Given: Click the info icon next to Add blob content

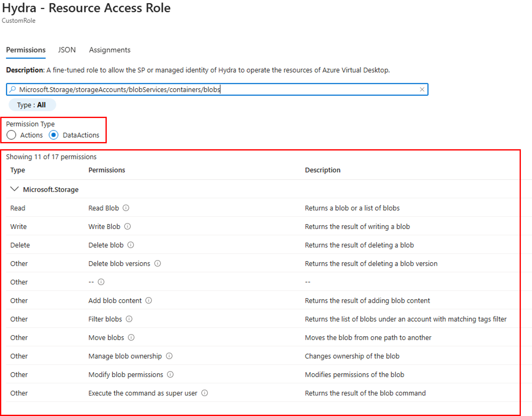Looking at the screenshot, I should (x=149, y=300).
